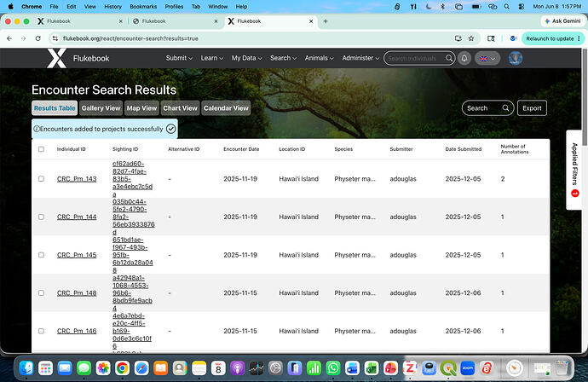This screenshot has width=588, height=382.
Task: Reload the page in Chrome
Action: [37, 38]
